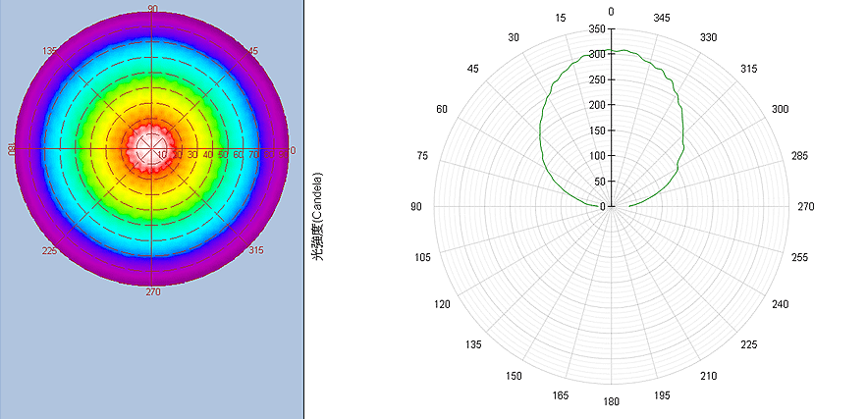Click the 350 candela tick on radial axis
The image size is (868, 419).
[x=596, y=29]
